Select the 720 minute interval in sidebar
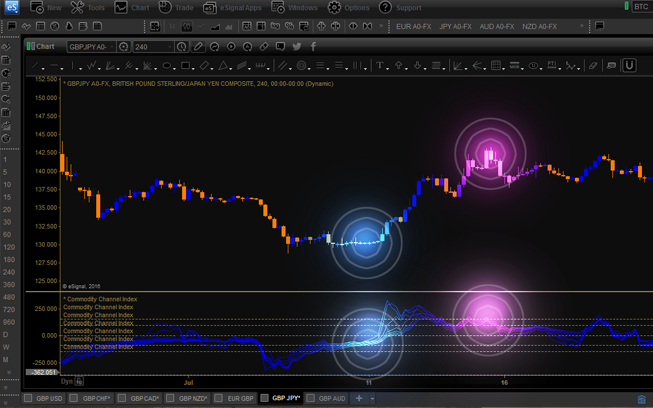 pyautogui.click(x=8, y=309)
